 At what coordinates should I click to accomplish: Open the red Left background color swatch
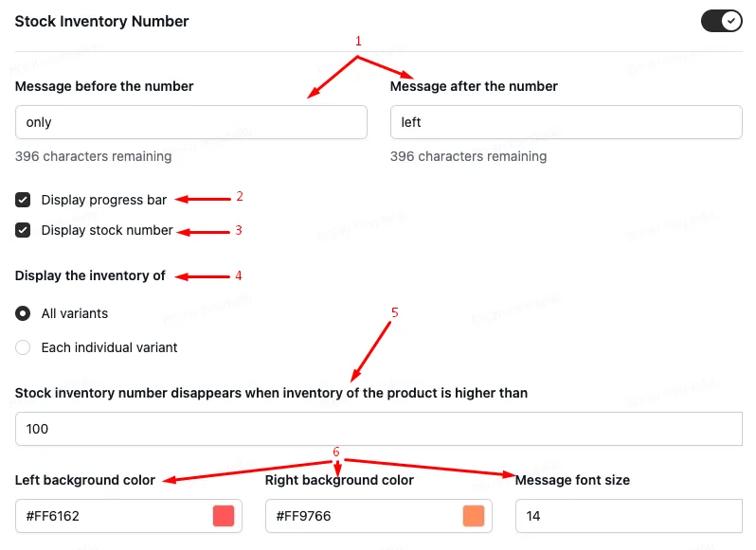coord(224,516)
